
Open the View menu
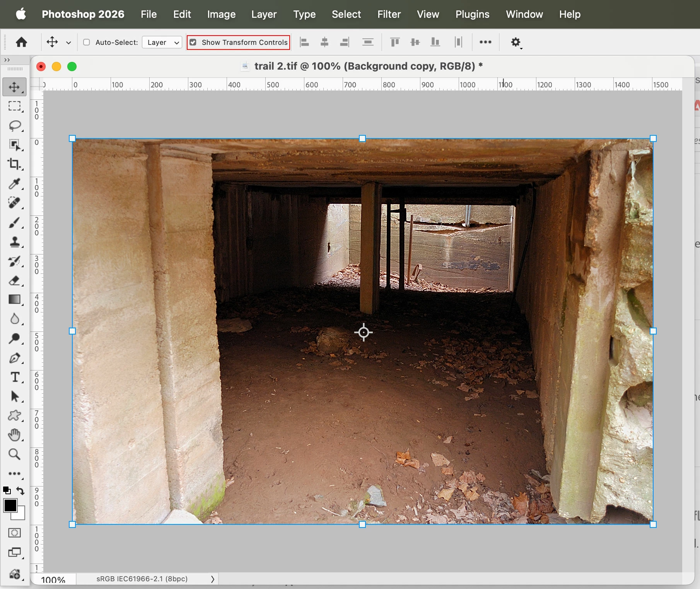coord(428,14)
